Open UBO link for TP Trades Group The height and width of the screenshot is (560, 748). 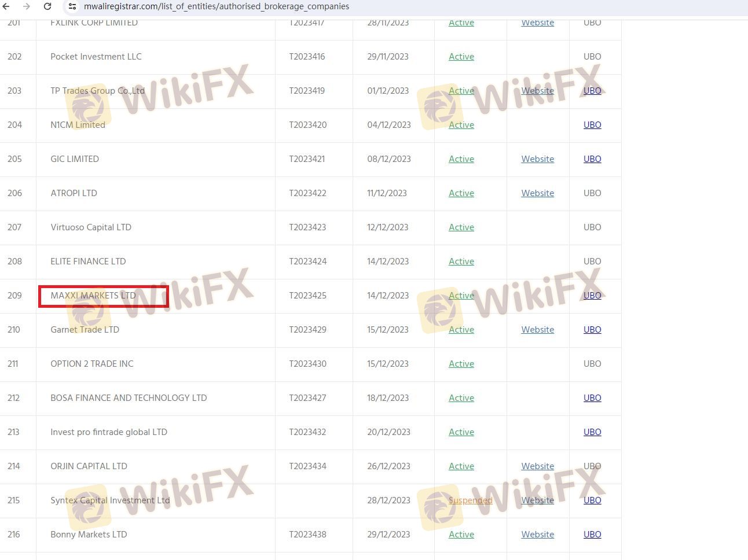pos(592,91)
